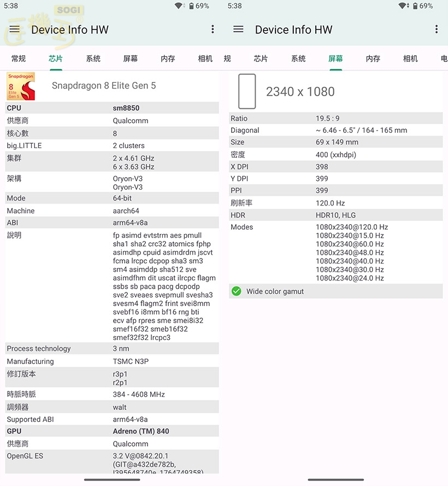Viewport: 448px width, 486px height.
Task: Select the Supported ABI row
Action: (x=112, y=419)
